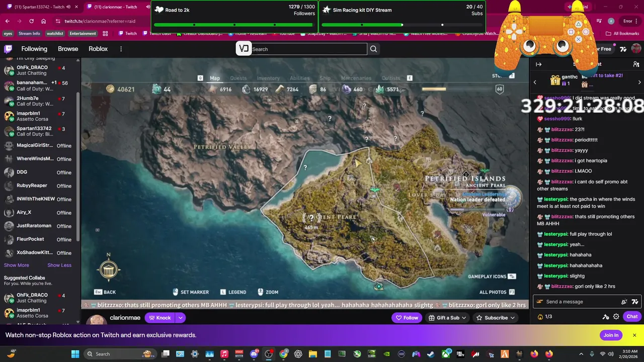Show hidden system tray icons
Screen dimensions: 644x362
pyautogui.click(x=581, y=354)
